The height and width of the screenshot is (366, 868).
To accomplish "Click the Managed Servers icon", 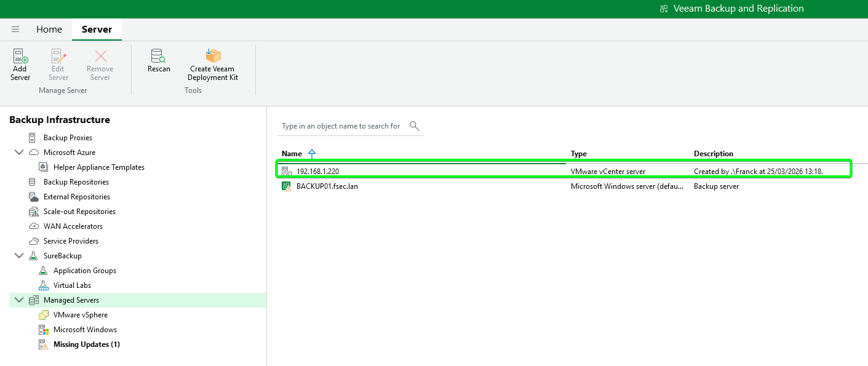I will point(33,300).
